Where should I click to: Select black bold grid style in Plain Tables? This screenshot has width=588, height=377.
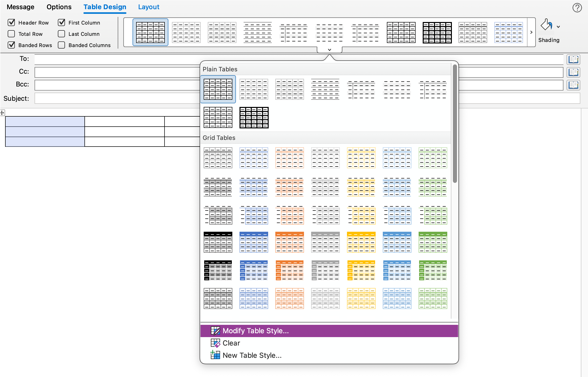[x=254, y=117]
